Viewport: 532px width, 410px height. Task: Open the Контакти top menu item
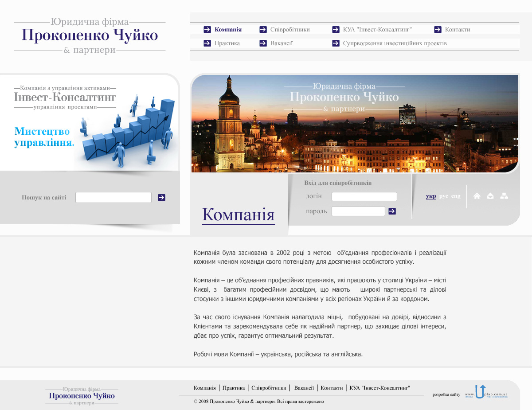(x=458, y=30)
